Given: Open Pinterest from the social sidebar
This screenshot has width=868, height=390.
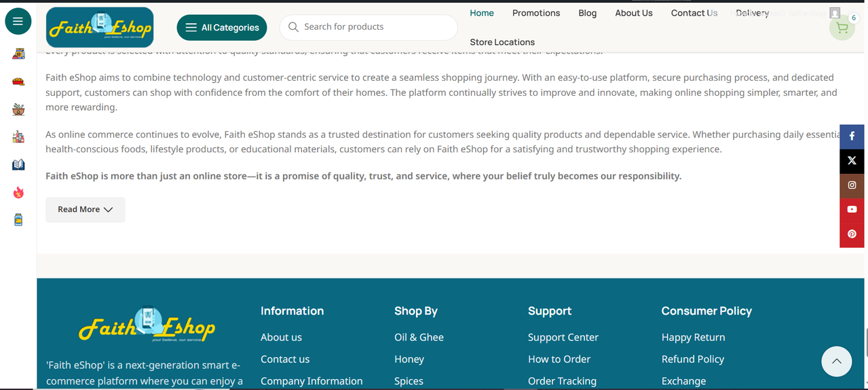Looking at the screenshot, I should pyautogui.click(x=852, y=234).
